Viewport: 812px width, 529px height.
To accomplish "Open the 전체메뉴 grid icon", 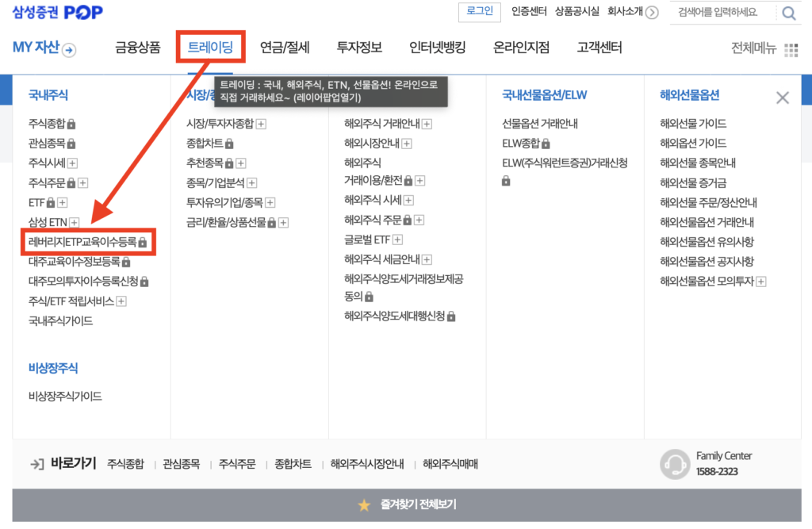I will (791, 49).
